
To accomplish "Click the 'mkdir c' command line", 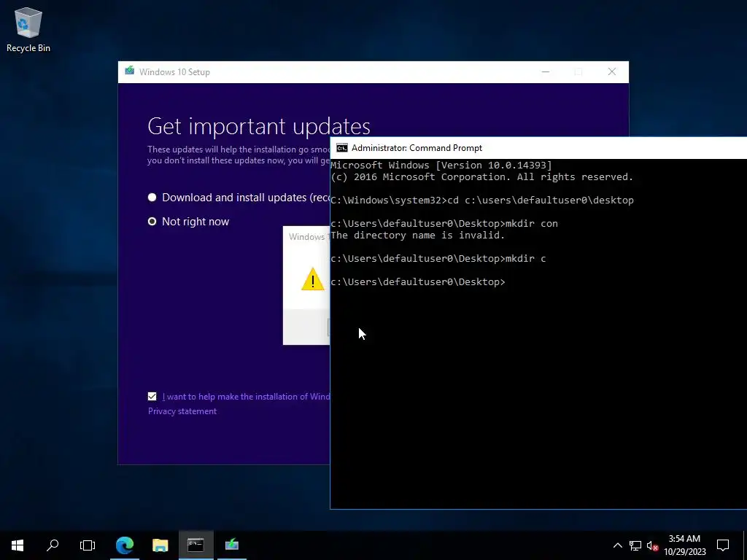I will tap(438, 259).
